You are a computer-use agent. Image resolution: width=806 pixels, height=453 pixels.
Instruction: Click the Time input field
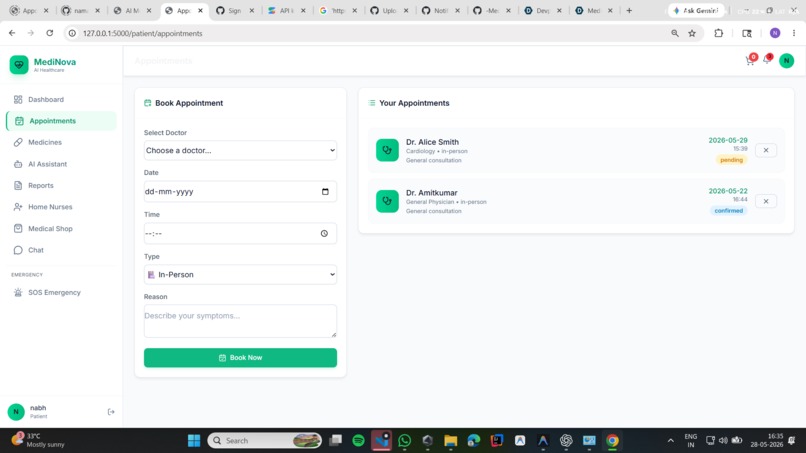coord(240,233)
